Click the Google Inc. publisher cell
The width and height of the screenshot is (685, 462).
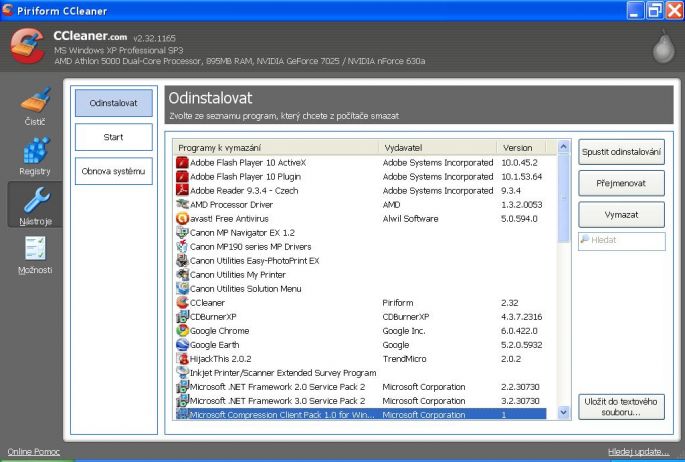(x=404, y=331)
